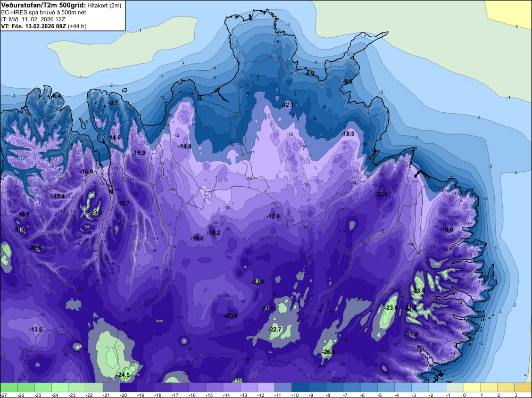
Task: Click the bold '-20.5' temperature value
Action: [x=35, y=248]
